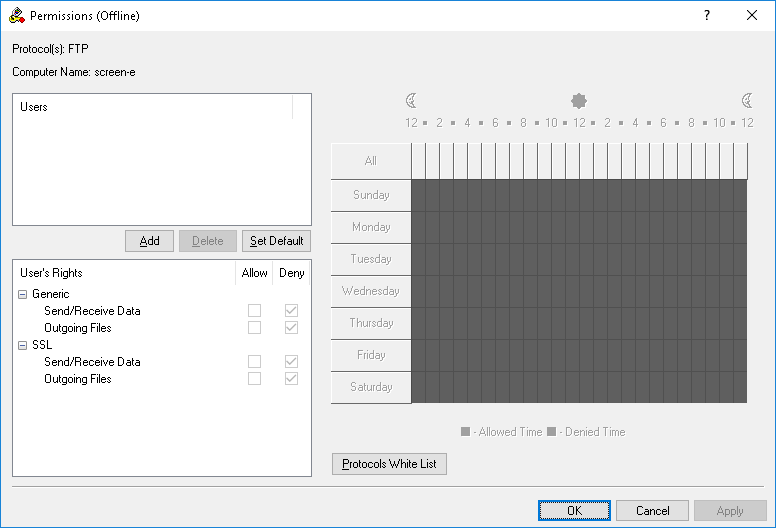
Task: Click the right moon icon above the schedule
Action: tap(747, 100)
